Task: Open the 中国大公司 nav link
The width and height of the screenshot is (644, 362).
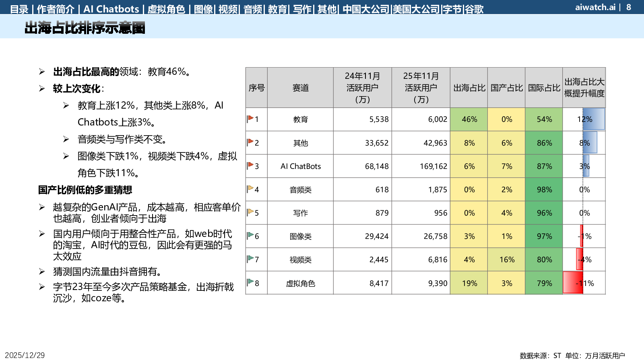Action: click(366, 9)
